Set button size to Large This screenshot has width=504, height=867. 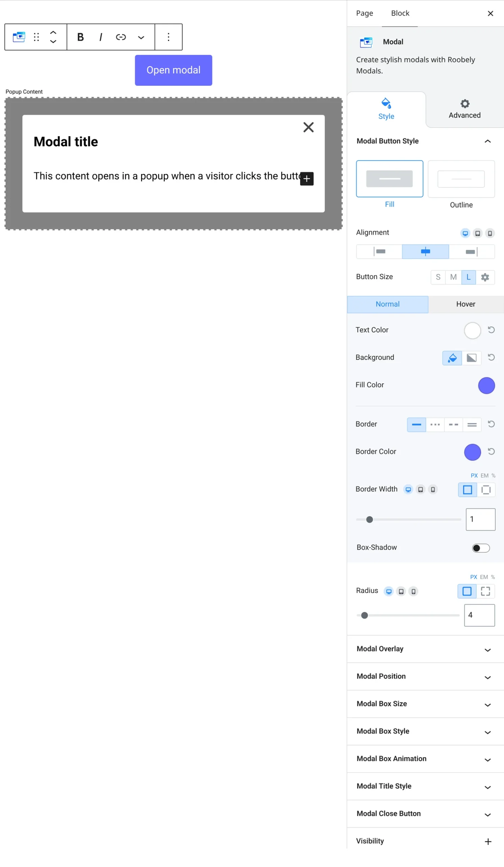(x=468, y=277)
